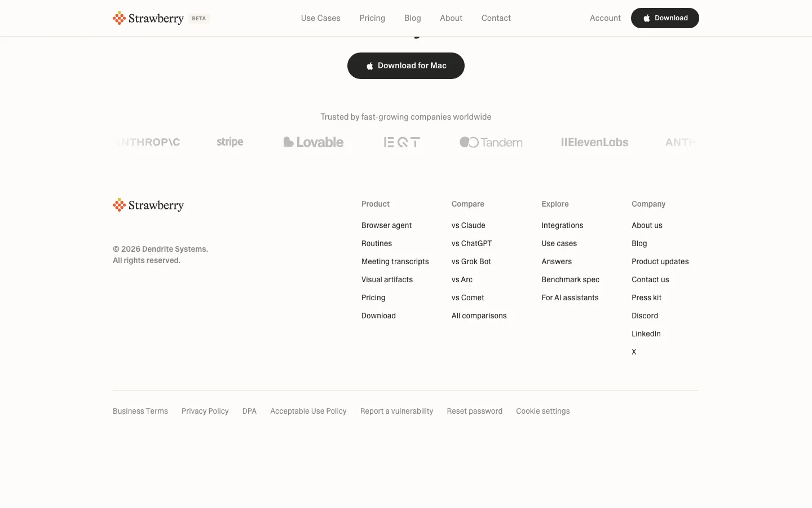812x508 pixels.
Task: Click the Strawberry logo in the footer
Action: (148, 205)
